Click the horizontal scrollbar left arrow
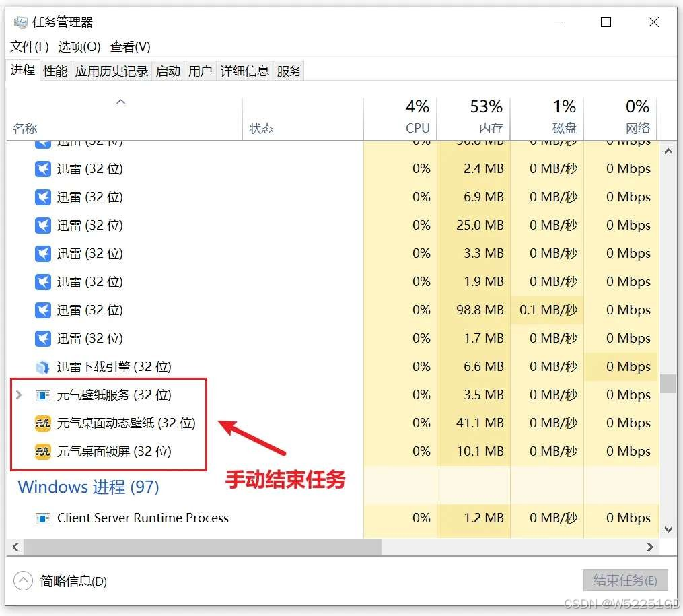683x616 pixels. click(x=15, y=547)
